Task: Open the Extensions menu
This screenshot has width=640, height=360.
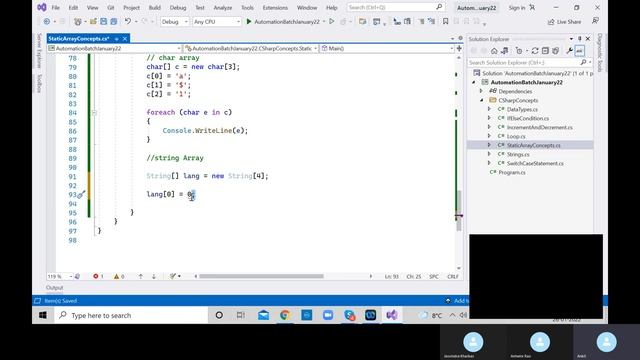Action: point(275,8)
